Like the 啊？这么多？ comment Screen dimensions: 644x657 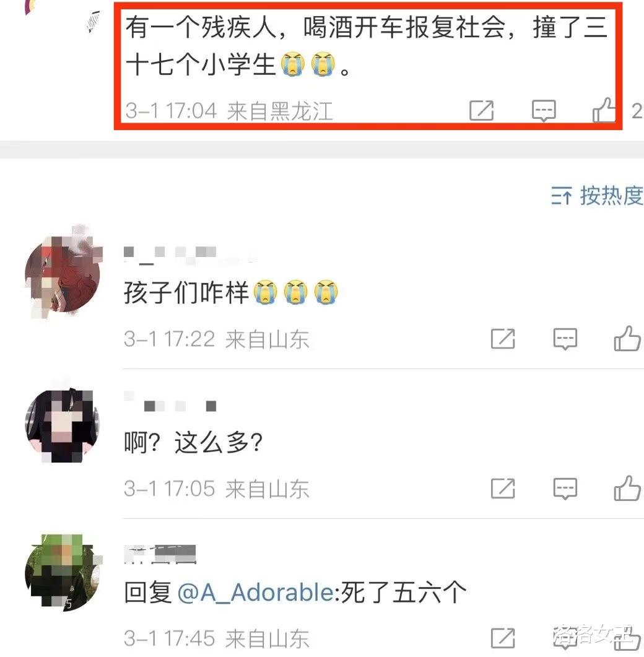tap(627, 488)
